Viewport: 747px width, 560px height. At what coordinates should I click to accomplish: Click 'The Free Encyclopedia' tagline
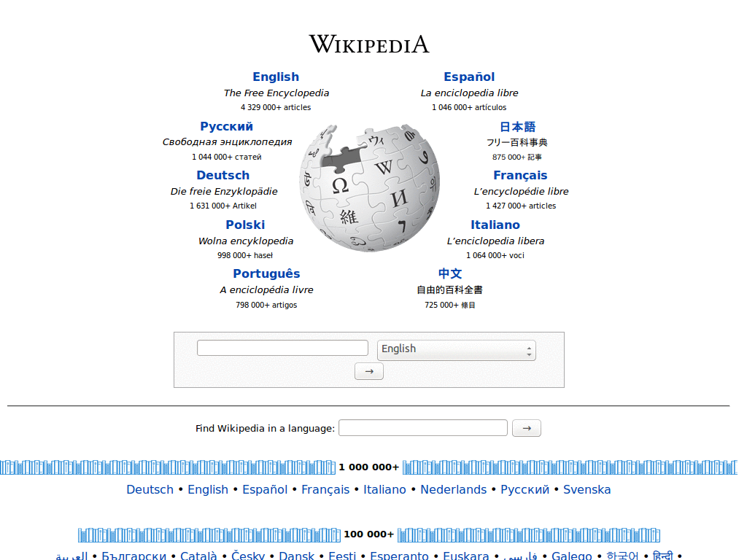pos(276,93)
